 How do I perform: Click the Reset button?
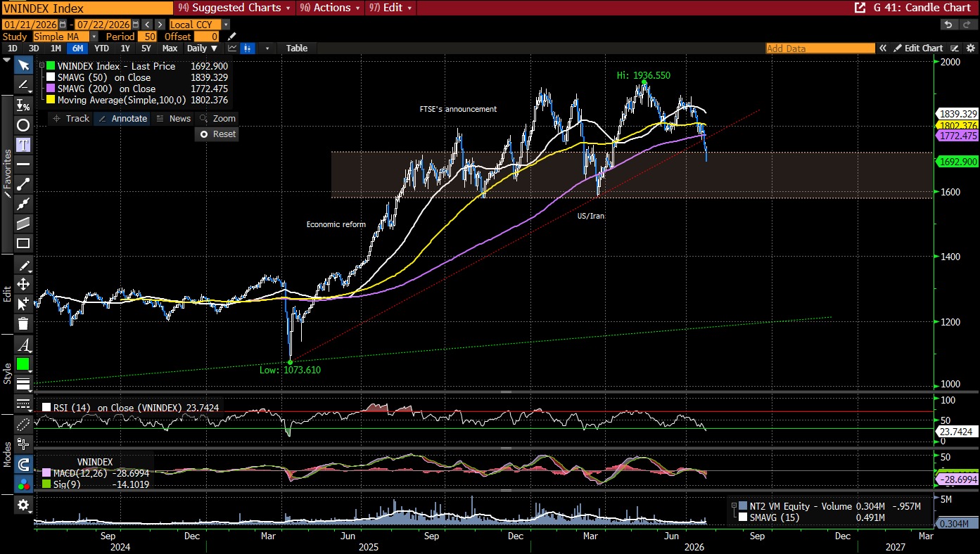[217, 134]
